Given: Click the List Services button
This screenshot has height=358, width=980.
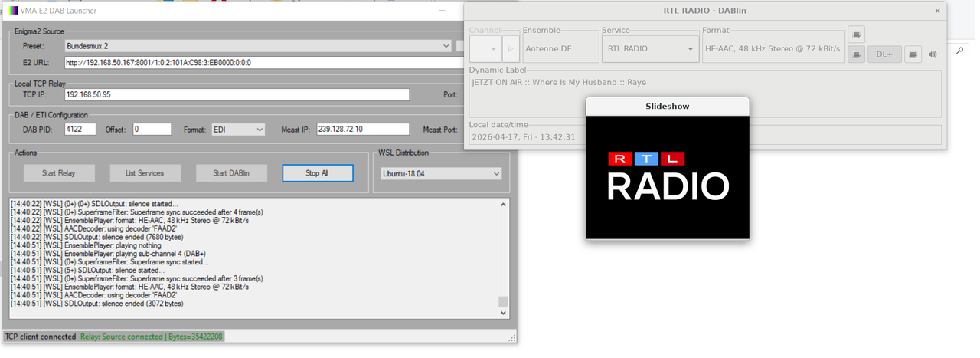Looking at the screenshot, I should pos(145,173).
